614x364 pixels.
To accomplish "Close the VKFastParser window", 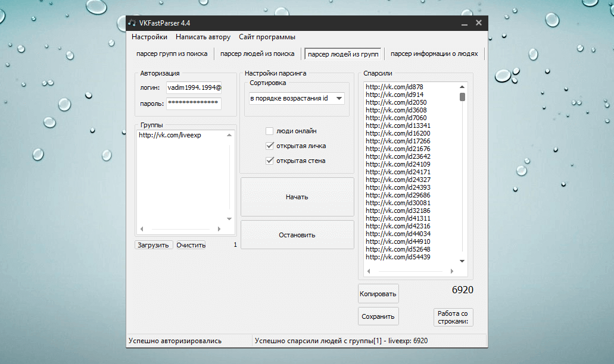I will (x=478, y=24).
